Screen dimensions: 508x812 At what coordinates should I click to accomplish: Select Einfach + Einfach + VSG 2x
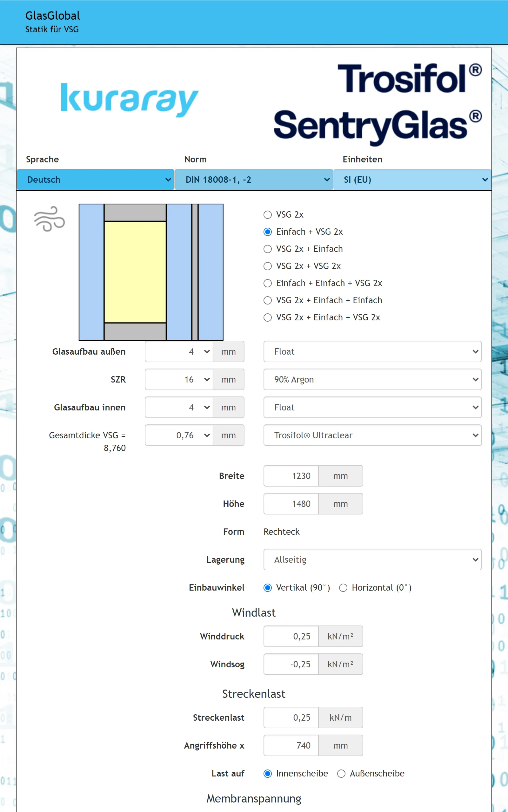tap(267, 283)
